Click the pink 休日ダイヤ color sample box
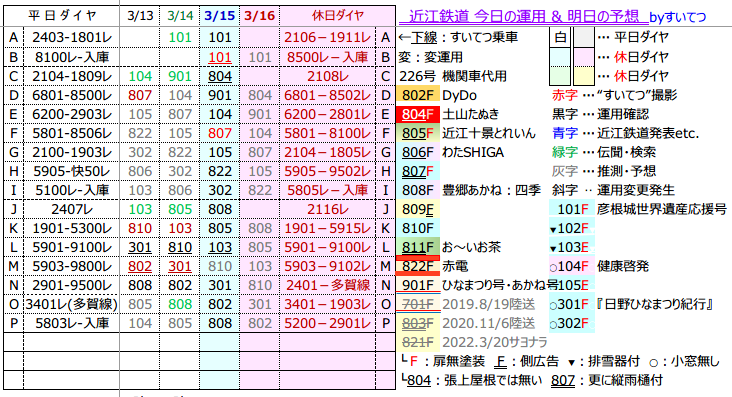This screenshot has height=397, width=732. tap(583, 57)
